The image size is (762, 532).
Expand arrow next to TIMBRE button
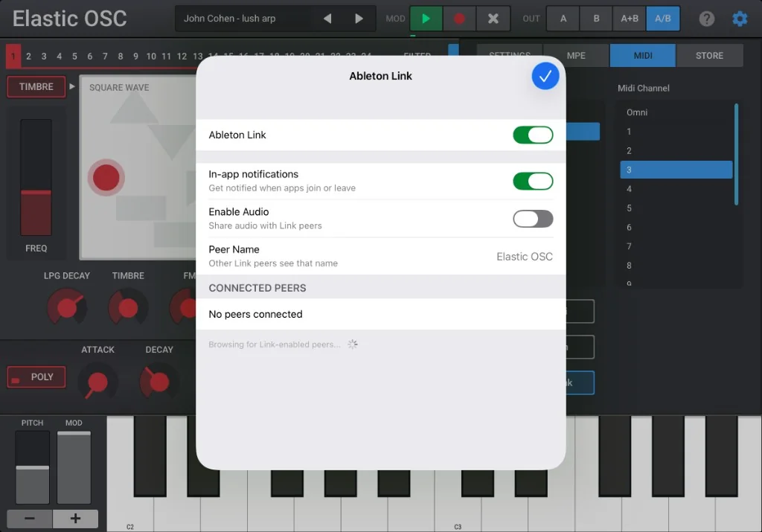coord(72,86)
